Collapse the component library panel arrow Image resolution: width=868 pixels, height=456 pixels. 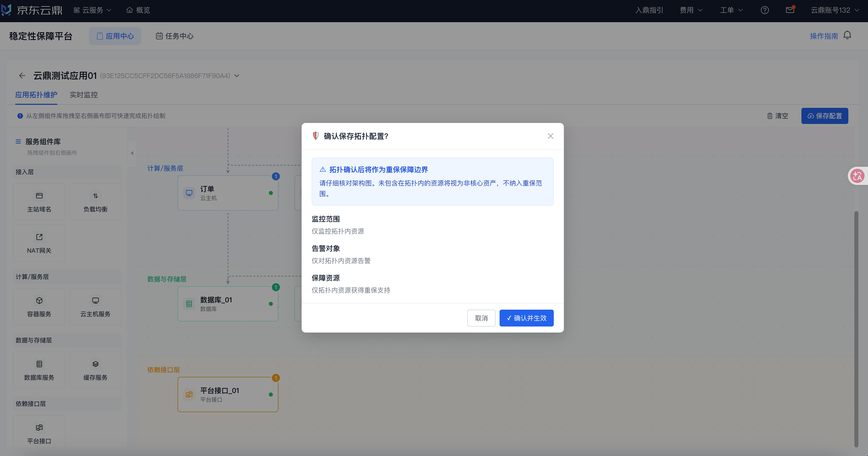132,153
